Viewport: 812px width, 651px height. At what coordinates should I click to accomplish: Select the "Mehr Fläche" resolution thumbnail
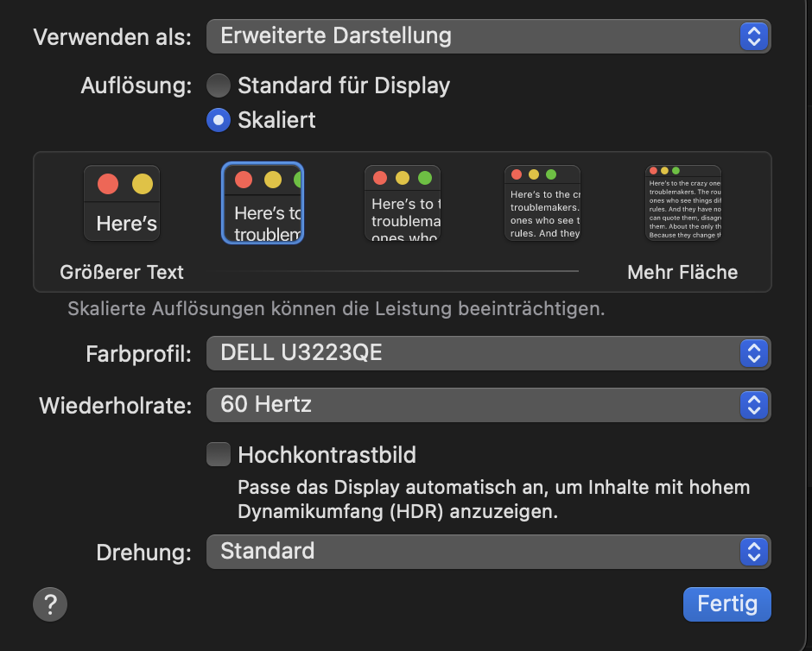(x=683, y=203)
